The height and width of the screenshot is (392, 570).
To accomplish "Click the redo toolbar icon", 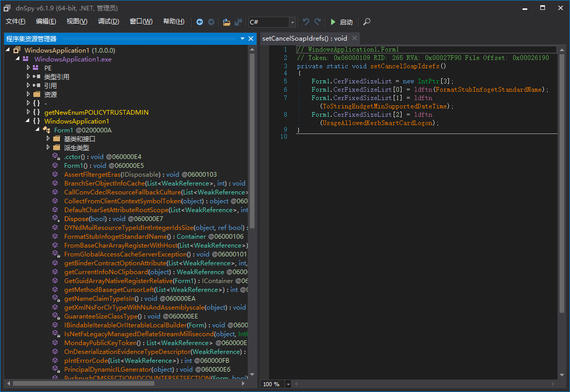I will [318, 22].
